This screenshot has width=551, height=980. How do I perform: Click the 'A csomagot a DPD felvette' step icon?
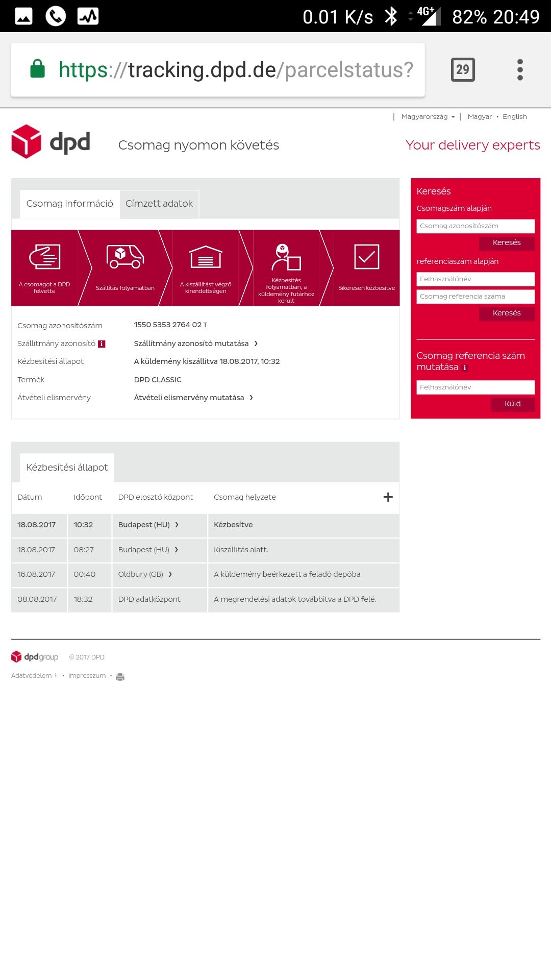click(44, 256)
